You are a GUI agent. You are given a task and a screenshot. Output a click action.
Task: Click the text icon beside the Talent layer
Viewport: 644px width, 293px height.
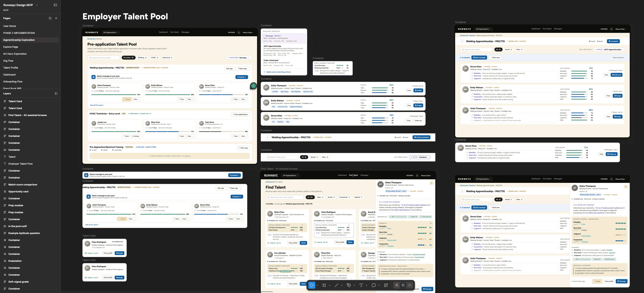(x=5, y=157)
